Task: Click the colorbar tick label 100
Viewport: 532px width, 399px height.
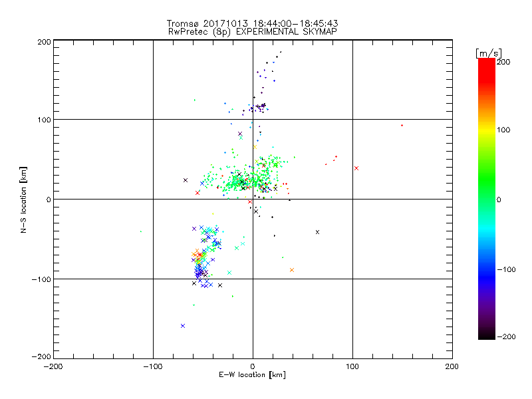Action: tap(503, 130)
